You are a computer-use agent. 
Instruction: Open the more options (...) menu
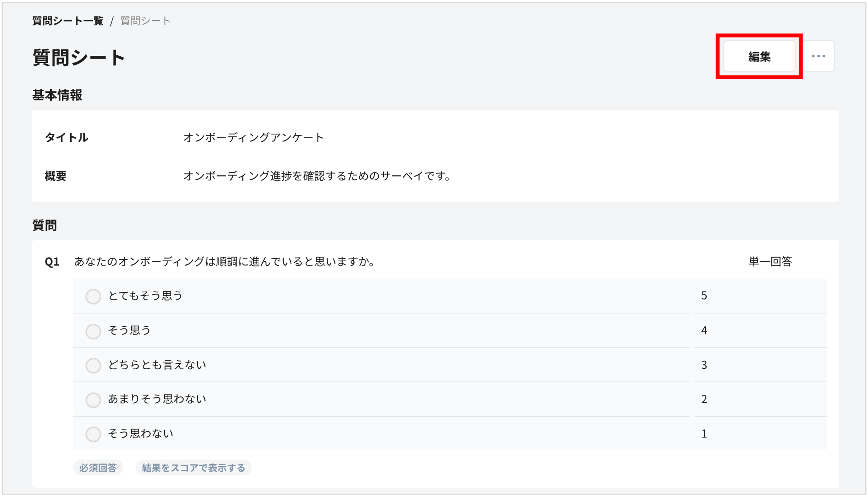[819, 56]
